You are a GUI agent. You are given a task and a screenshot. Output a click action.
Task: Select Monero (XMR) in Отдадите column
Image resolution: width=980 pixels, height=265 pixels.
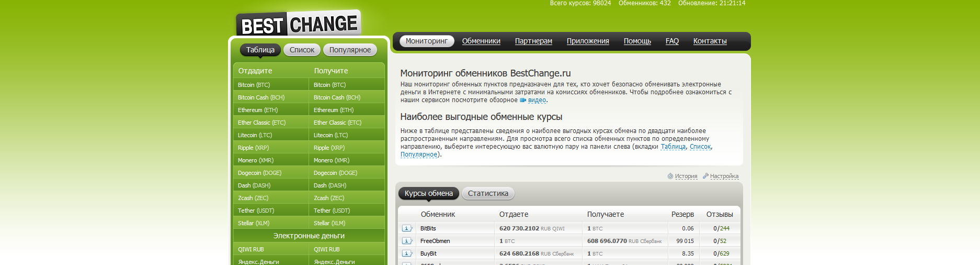pyautogui.click(x=271, y=160)
